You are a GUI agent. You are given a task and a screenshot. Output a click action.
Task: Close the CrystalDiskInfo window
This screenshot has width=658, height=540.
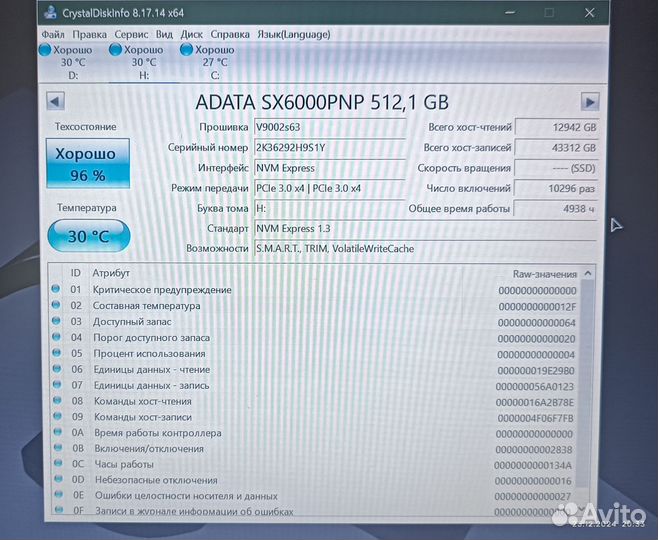[589, 13]
